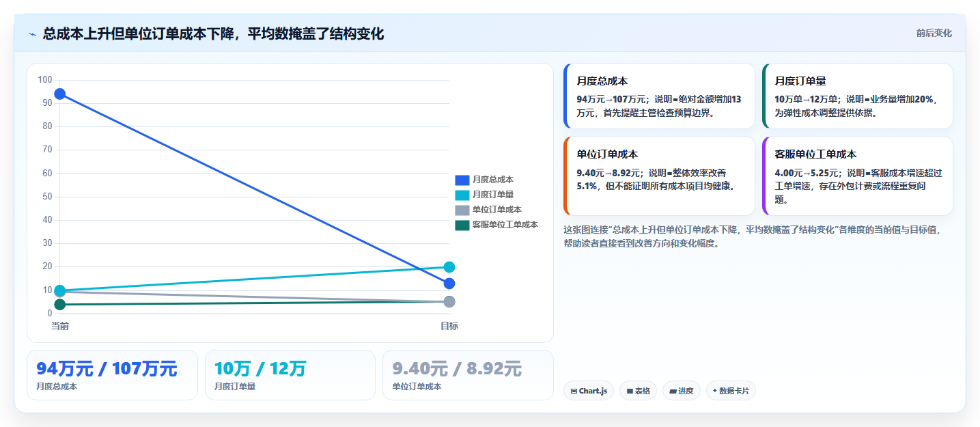980x427 pixels.
Task: Click the 表格 tag
Action: (639, 391)
